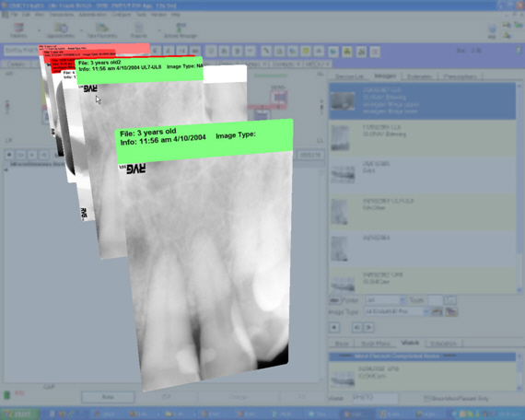Viewport: 525px width, 420px height.
Task: Open the Transactions menu
Action: click(x=62, y=15)
